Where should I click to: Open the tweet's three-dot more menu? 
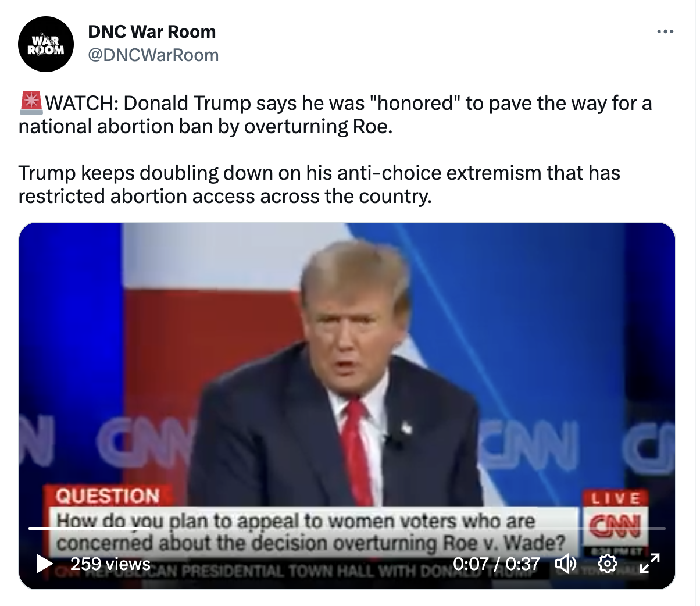(x=665, y=31)
